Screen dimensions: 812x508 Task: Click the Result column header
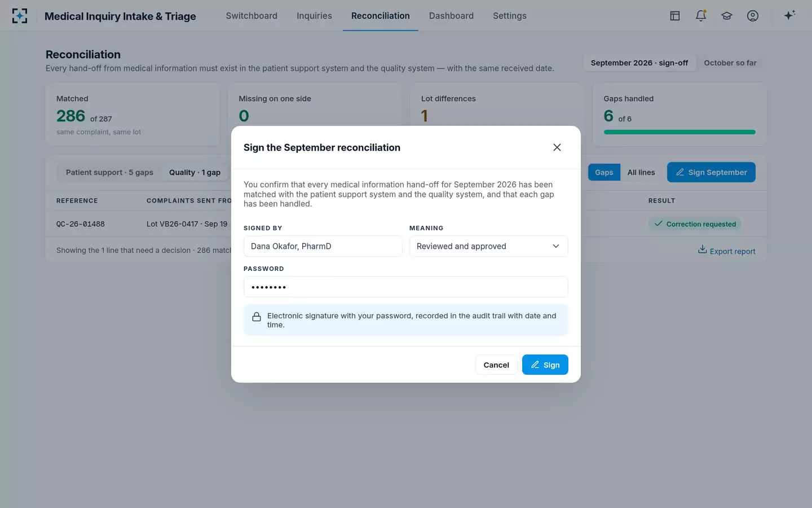(x=661, y=200)
